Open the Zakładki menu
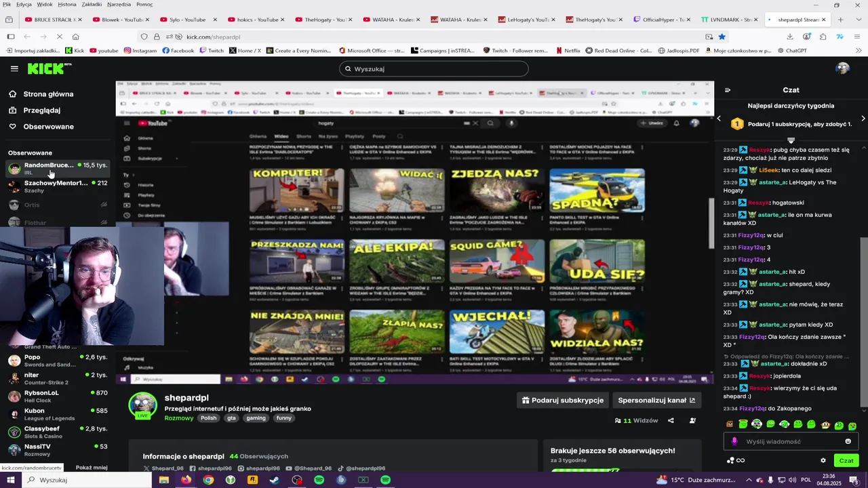Image resolution: width=868 pixels, height=488 pixels. (x=92, y=5)
